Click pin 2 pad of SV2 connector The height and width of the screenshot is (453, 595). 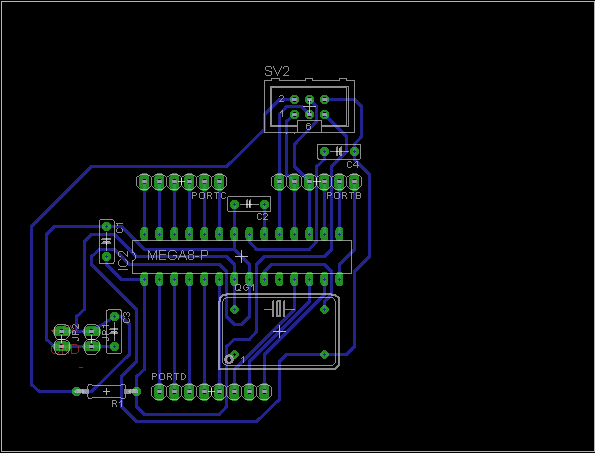point(294,99)
